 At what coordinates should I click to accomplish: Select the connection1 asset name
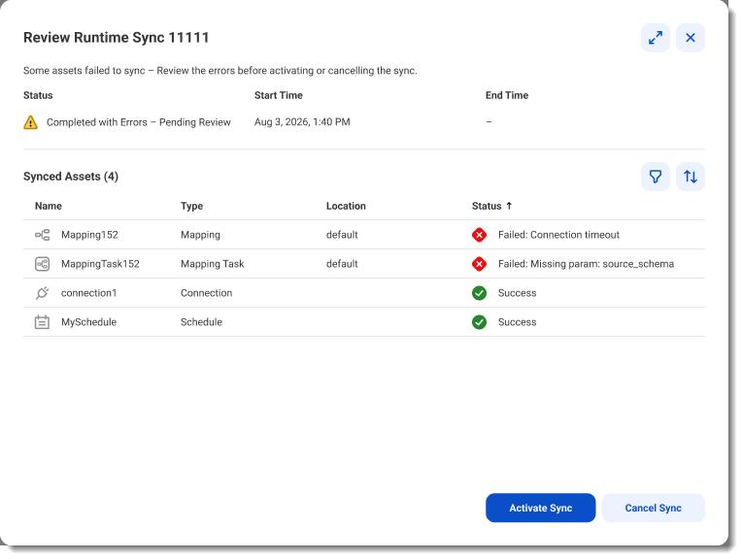[x=88, y=293]
